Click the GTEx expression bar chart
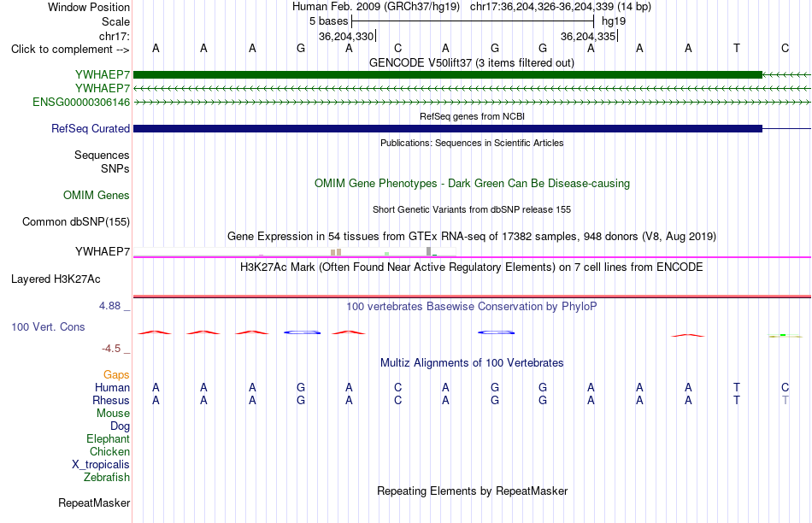This screenshot has height=523, width=812. tap(295, 251)
